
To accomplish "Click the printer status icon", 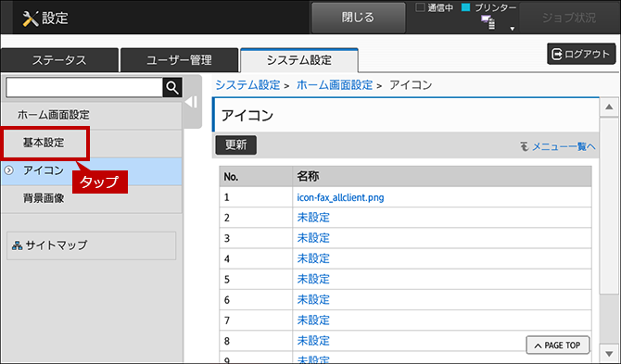I will pos(488,22).
